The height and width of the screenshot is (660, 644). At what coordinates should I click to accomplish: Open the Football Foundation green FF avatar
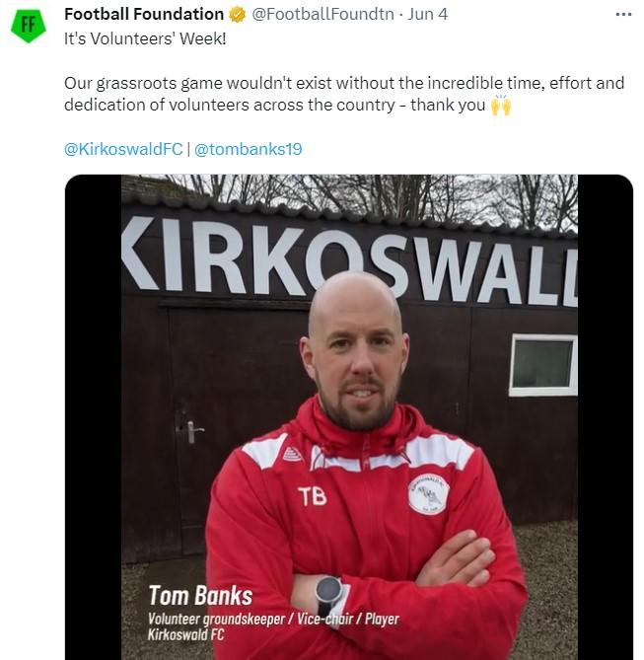(28, 26)
